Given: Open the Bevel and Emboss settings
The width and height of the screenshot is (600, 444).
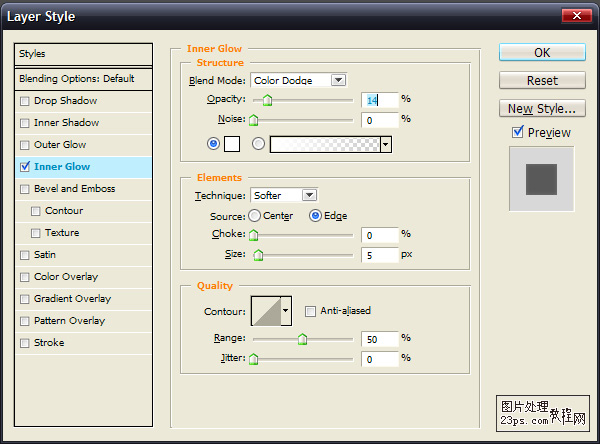Looking at the screenshot, I should [x=74, y=189].
